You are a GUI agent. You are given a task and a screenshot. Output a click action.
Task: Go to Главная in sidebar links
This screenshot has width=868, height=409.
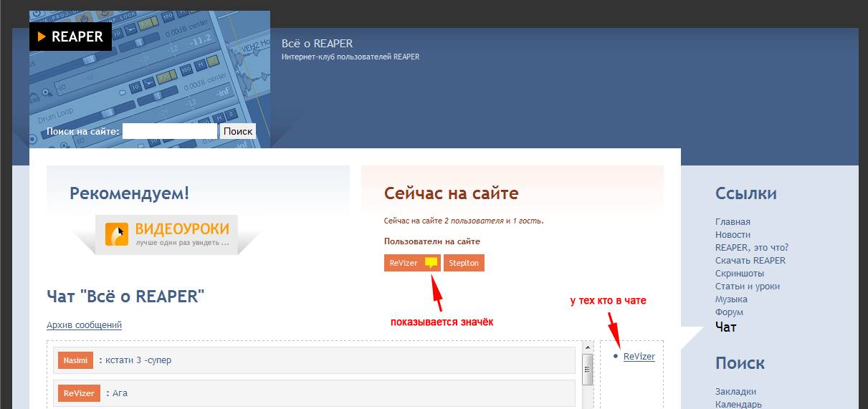[733, 222]
